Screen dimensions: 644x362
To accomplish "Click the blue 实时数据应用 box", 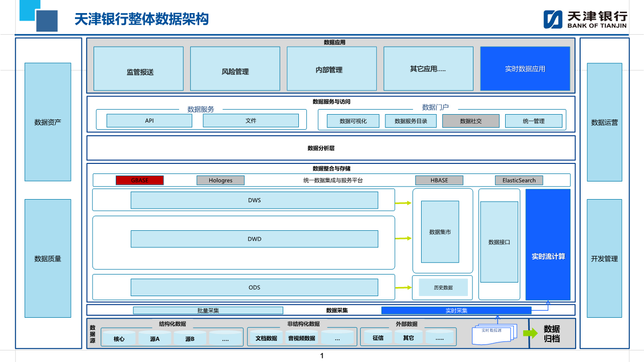I will point(525,68).
